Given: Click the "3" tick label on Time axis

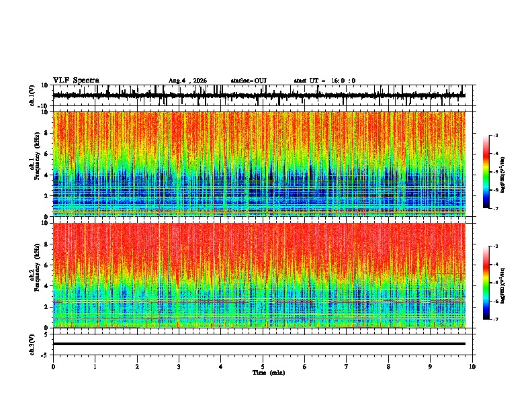Looking at the screenshot, I should coord(179,367).
